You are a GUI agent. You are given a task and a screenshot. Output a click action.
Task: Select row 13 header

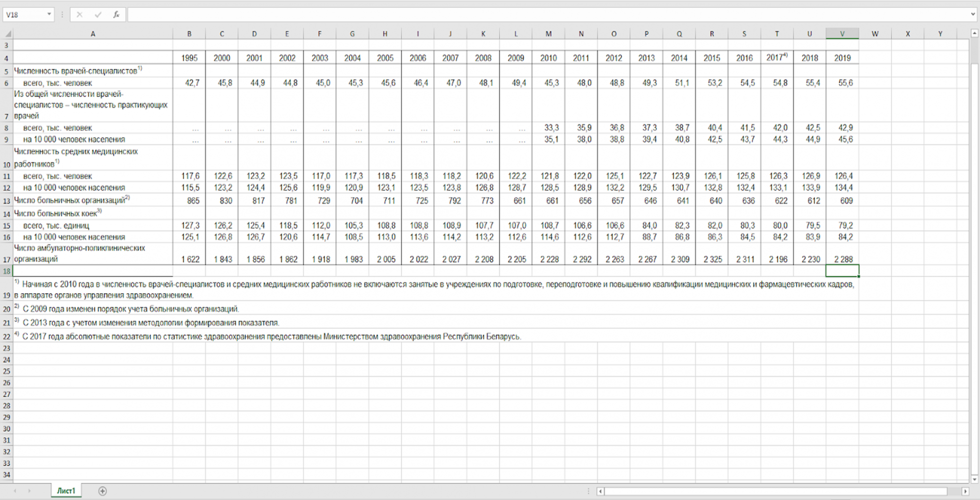click(x=6, y=200)
